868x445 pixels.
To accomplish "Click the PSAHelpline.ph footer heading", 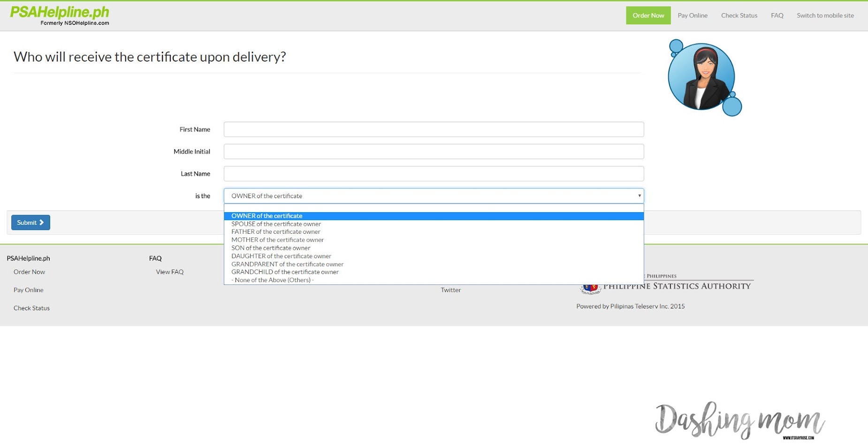I will coord(28,258).
